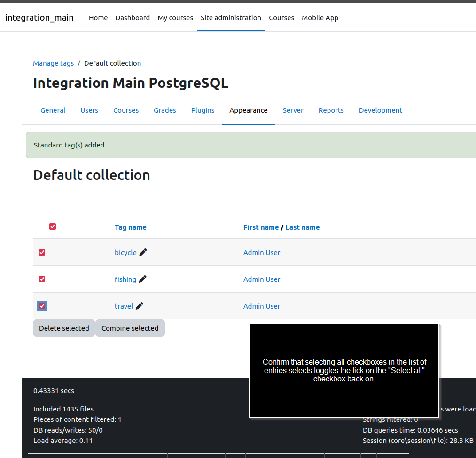
Task: Switch to the Users tab
Action: (89, 110)
